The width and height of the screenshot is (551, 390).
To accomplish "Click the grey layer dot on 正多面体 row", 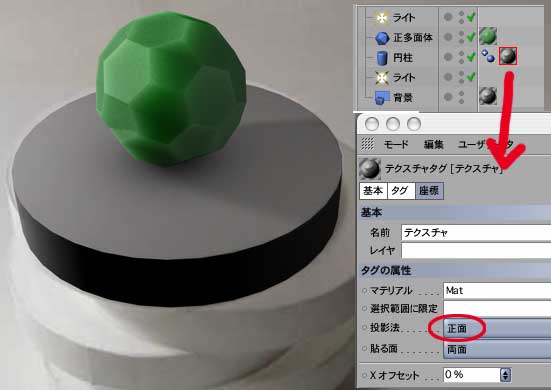I will [x=448, y=37].
